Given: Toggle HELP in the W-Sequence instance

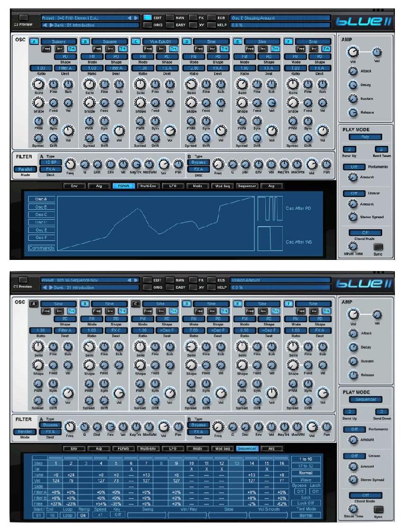Looking at the screenshot, I should 211,287.
